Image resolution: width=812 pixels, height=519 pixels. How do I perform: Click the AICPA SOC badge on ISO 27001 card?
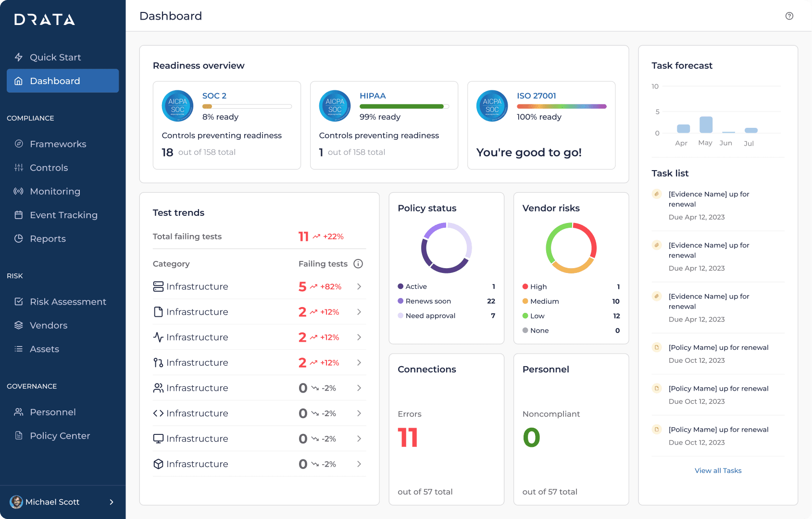point(492,106)
